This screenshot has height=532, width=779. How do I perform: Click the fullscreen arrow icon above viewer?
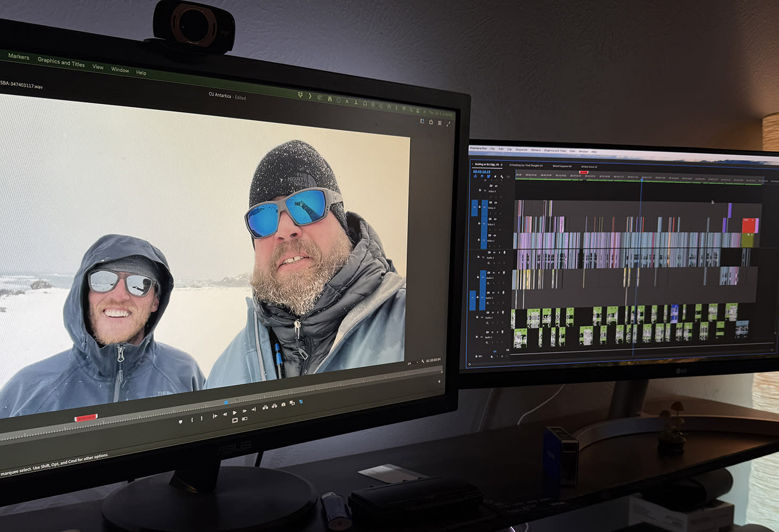click(x=449, y=124)
